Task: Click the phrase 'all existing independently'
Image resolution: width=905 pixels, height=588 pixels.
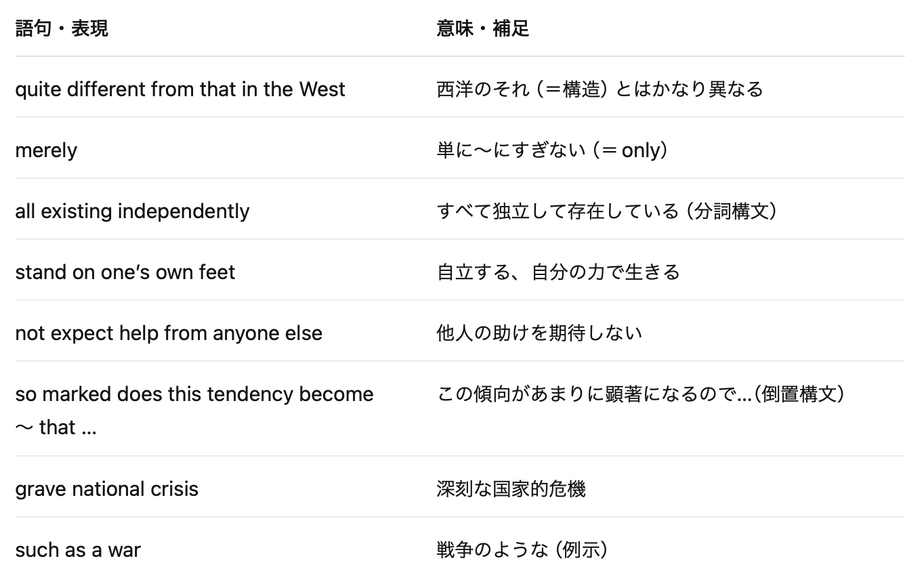Action: pos(132,211)
